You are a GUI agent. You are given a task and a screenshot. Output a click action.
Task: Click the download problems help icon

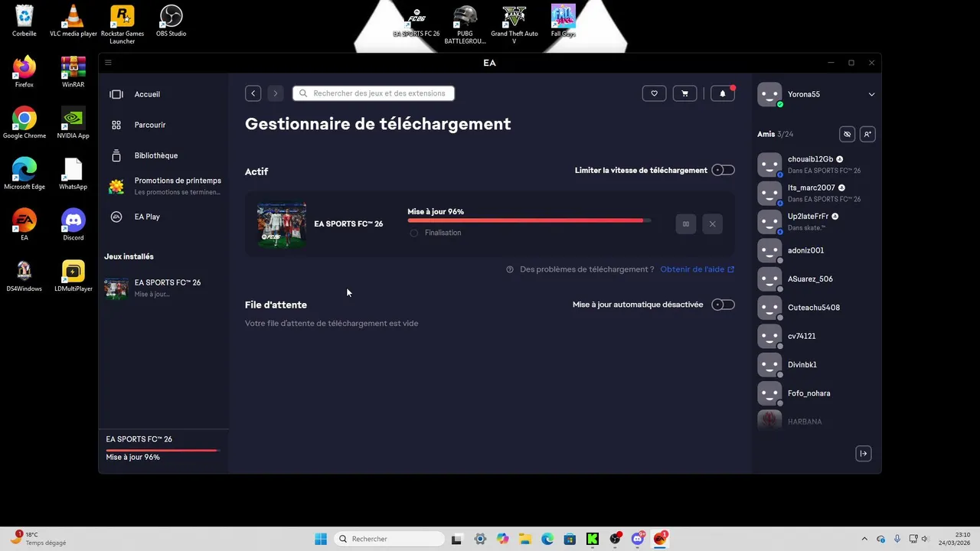(x=509, y=269)
